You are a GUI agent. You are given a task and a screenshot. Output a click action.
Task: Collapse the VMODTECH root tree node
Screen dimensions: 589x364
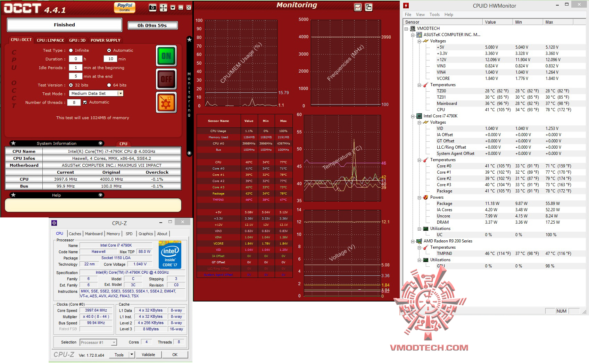[x=406, y=28]
